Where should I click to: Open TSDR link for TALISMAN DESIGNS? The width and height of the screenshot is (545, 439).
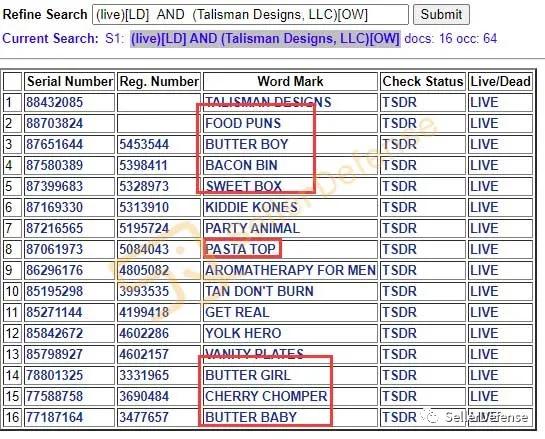click(x=399, y=103)
